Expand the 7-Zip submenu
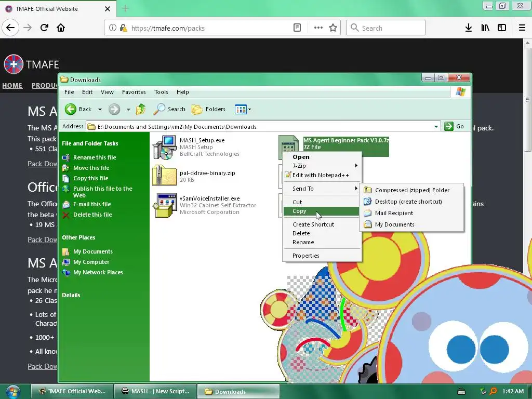 pos(322,166)
